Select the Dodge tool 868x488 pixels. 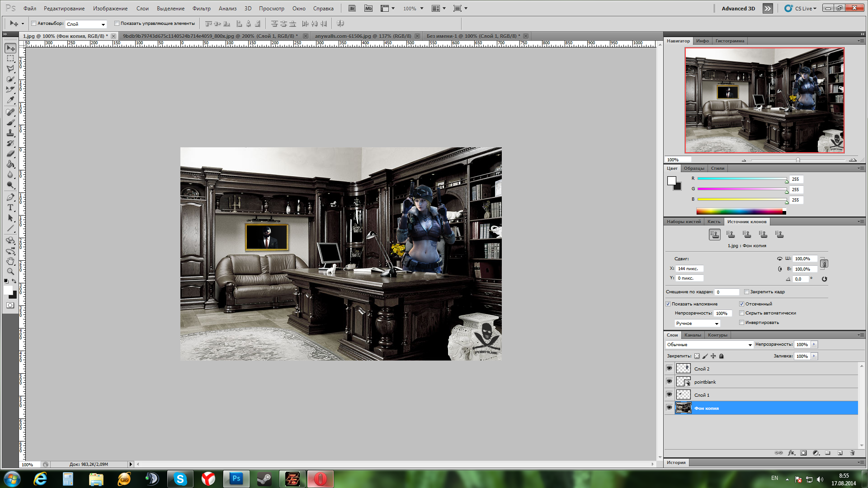[10, 185]
